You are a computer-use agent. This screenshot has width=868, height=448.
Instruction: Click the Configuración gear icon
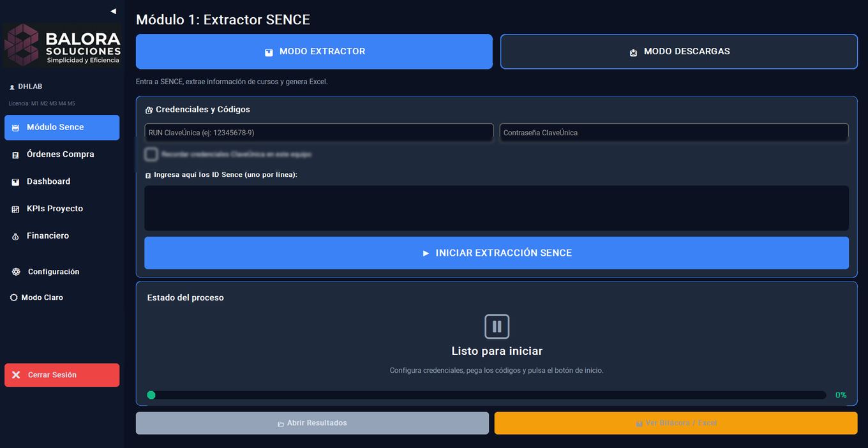(16, 272)
